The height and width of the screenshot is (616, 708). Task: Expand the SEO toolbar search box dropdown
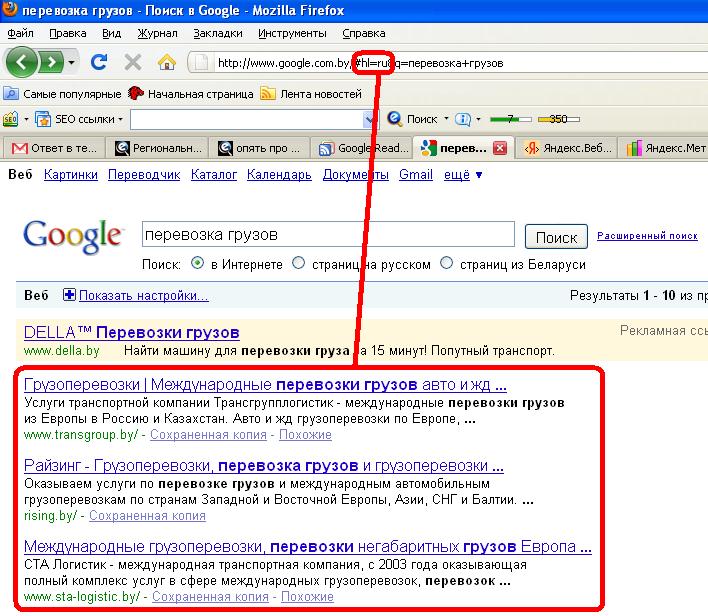(369, 120)
